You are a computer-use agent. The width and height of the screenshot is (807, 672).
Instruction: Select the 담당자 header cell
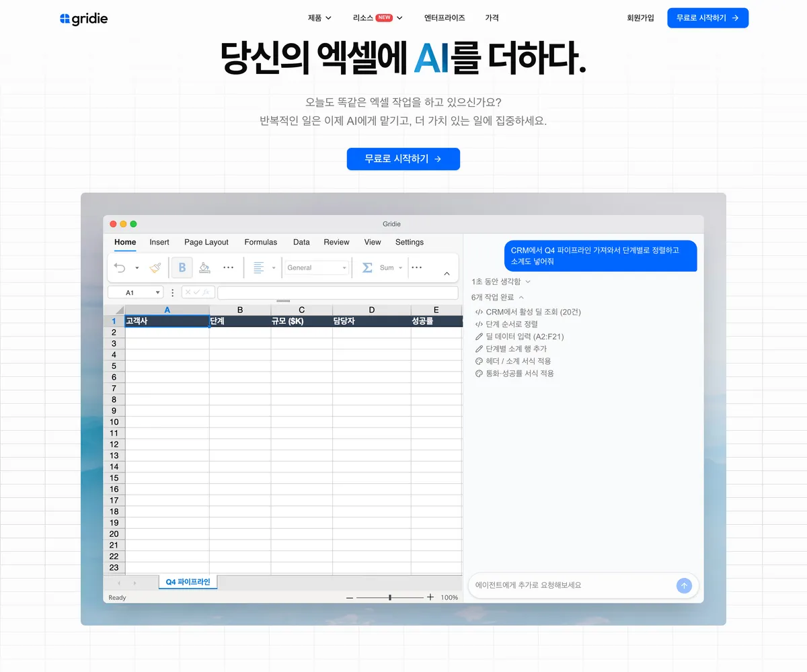point(372,321)
